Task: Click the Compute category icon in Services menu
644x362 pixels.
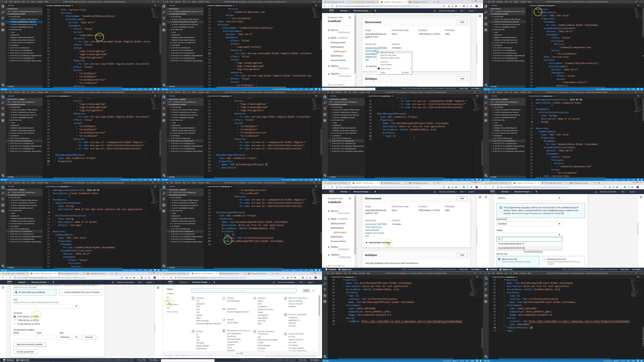Action: (193, 298)
